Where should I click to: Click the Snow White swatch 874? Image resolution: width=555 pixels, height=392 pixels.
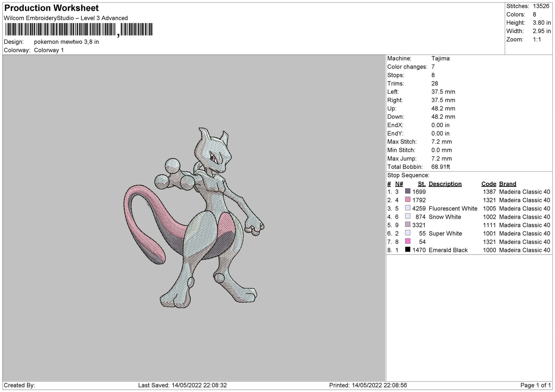(x=408, y=216)
